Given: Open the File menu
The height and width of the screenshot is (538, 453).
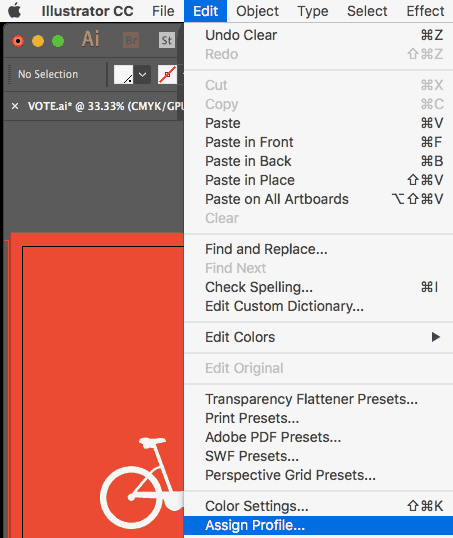Looking at the screenshot, I should point(163,11).
